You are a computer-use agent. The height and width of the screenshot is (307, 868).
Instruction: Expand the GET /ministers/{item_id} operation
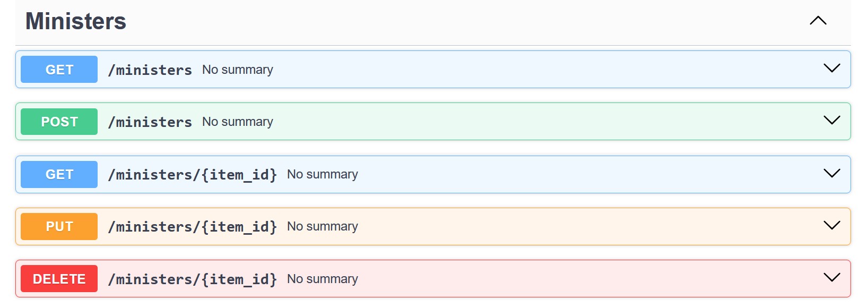831,173
